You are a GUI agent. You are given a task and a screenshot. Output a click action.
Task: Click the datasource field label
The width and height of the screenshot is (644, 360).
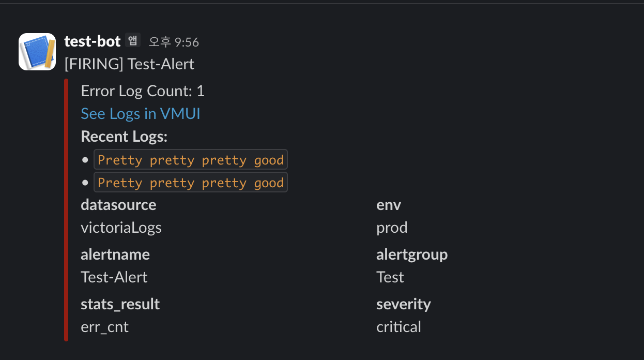coord(118,205)
